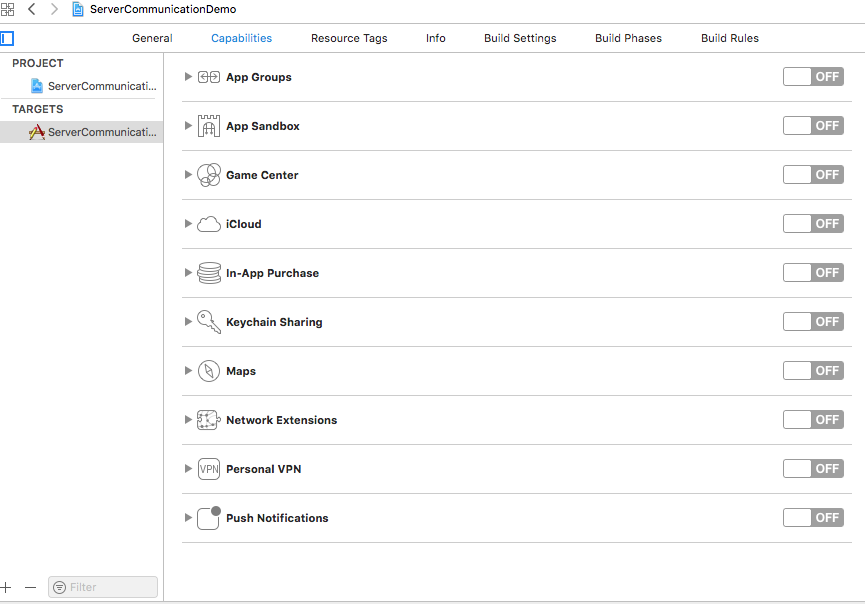The image size is (865, 604).
Task: Expand the App Sandbox section
Action: (x=188, y=126)
